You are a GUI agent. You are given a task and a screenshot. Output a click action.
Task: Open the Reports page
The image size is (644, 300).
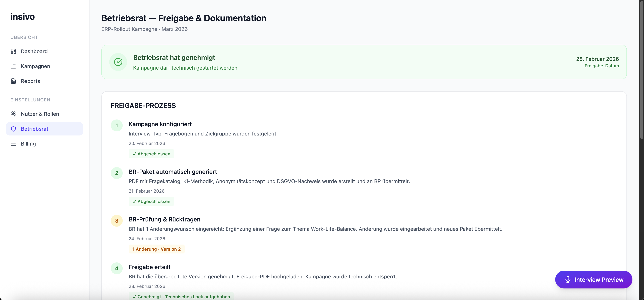point(31,81)
